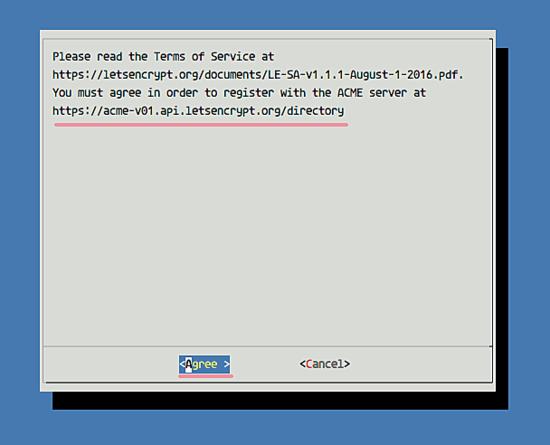Click the pink underline beneath ACME URL
The image size is (550, 445).
201,124
